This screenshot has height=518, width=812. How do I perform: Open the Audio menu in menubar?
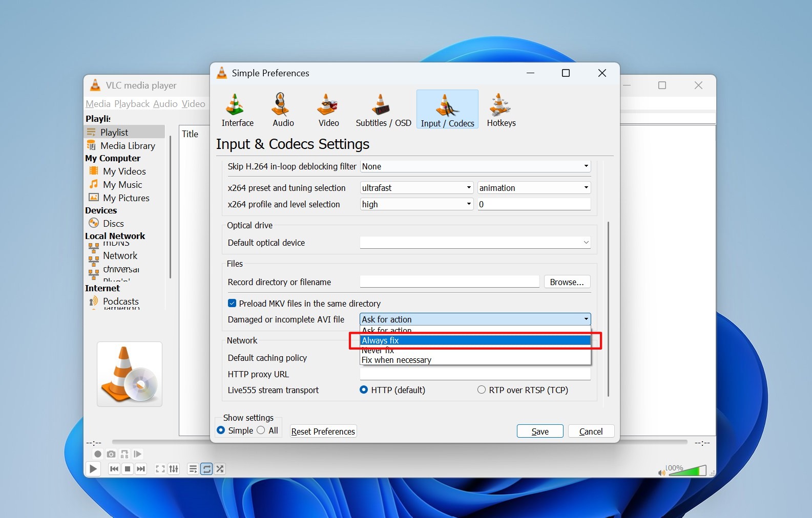[x=165, y=103]
